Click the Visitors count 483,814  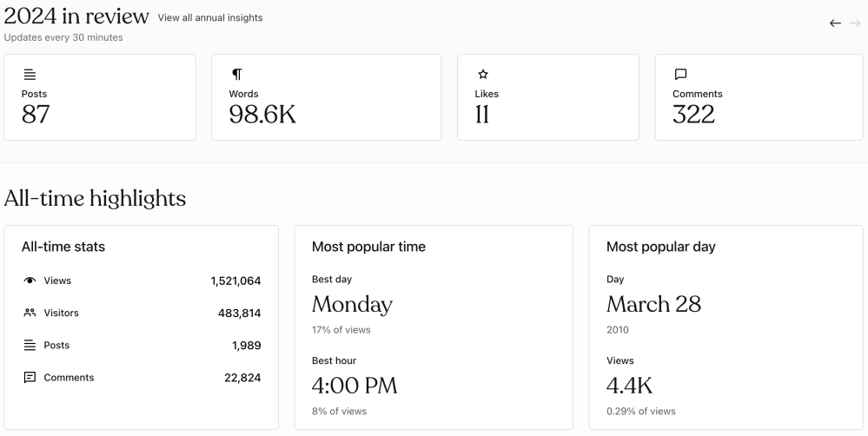[239, 313]
